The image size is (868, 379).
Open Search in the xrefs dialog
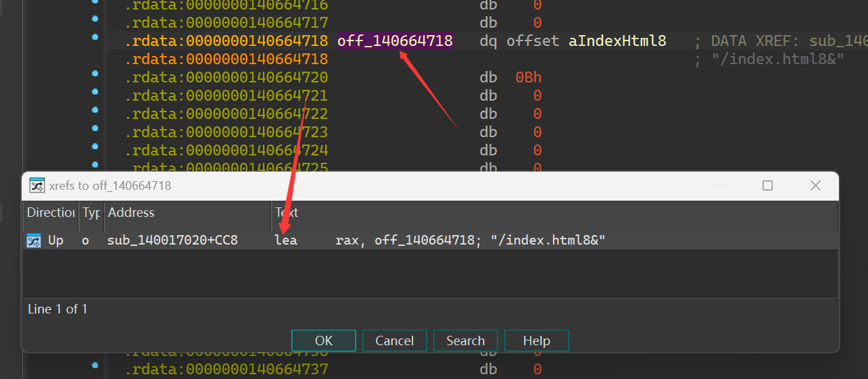pos(465,340)
